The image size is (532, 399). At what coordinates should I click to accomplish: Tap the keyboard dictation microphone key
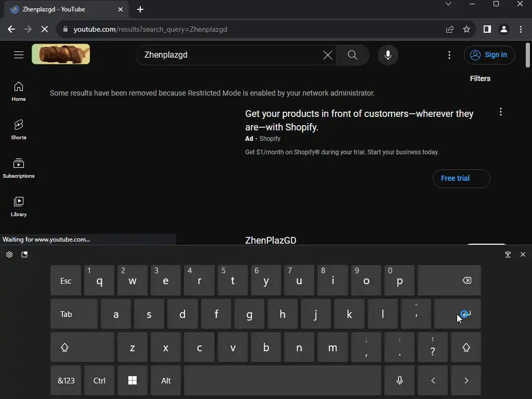(400, 380)
